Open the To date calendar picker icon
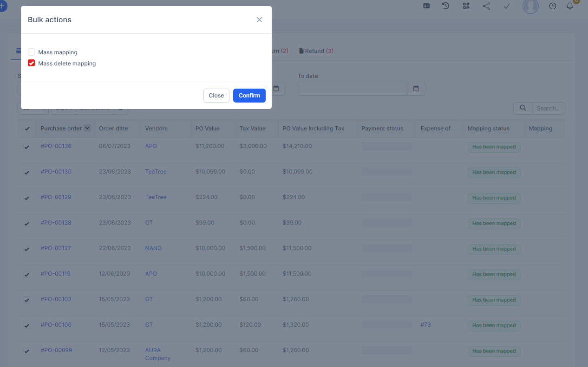Image resolution: width=588 pixels, height=367 pixels. (x=416, y=89)
